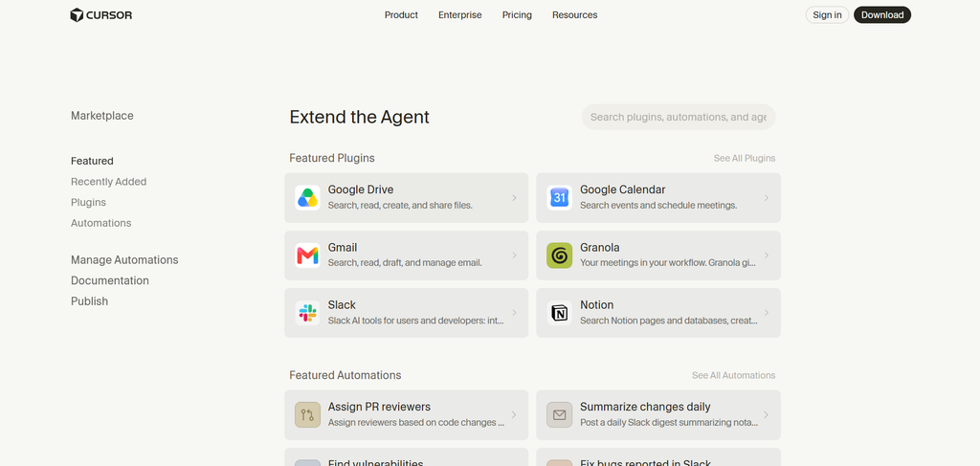The image size is (980, 466).
Task: Expand Google Calendar card chevron
Action: (767, 198)
